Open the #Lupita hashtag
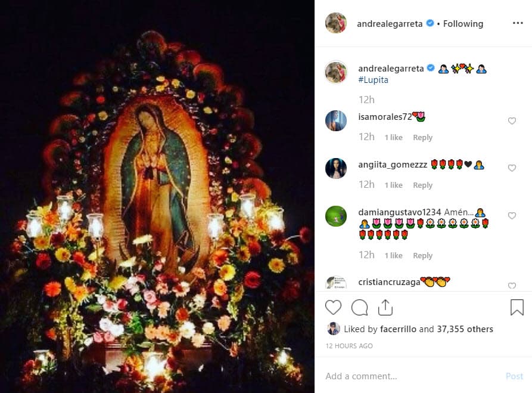532x393 pixels. pos(372,79)
